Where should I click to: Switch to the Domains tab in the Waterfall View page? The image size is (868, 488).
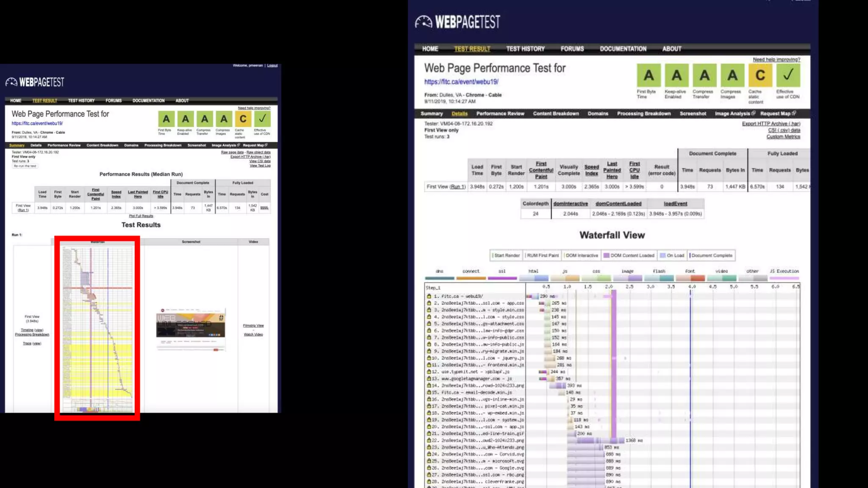pyautogui.click(x=598, y=114)
